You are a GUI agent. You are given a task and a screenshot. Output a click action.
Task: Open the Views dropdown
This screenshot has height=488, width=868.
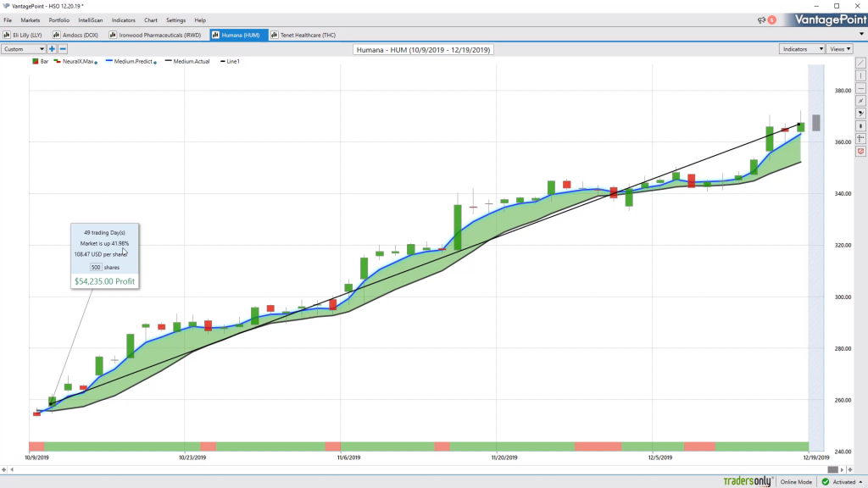tap(840, 49)
